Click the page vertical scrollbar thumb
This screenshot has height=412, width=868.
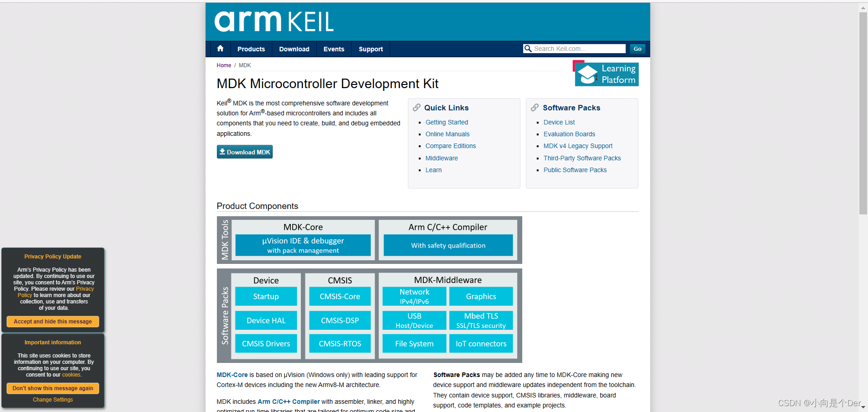click(863, 114)
